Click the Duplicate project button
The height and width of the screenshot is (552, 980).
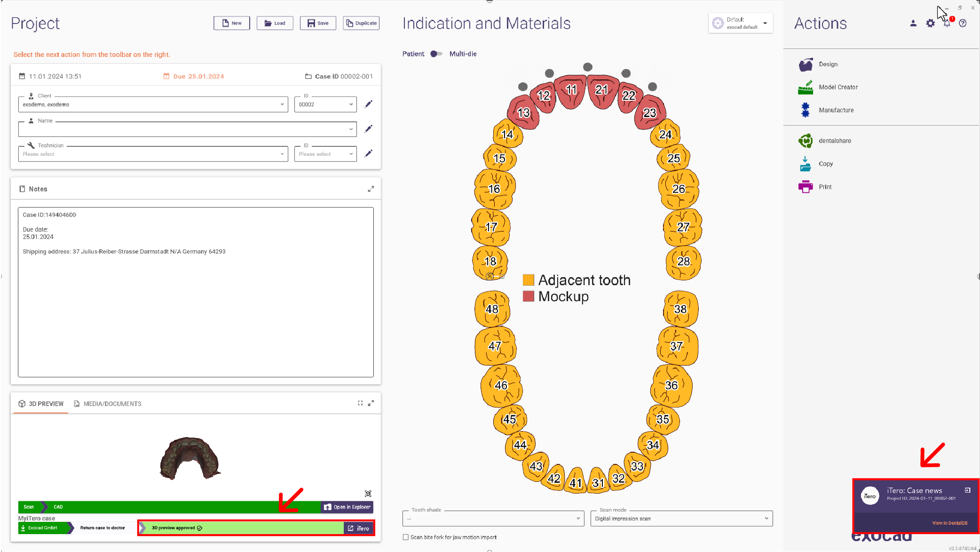[x=361, y=23]
